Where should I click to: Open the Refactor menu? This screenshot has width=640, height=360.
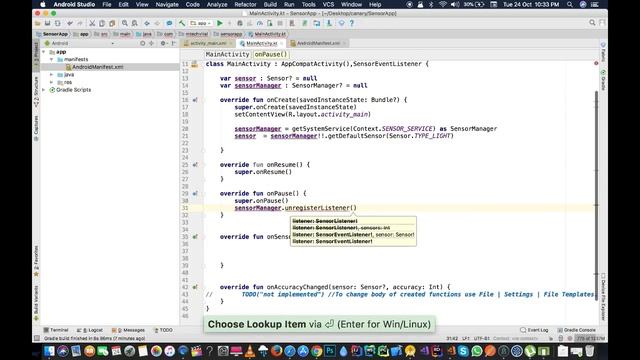coord(245,4)
